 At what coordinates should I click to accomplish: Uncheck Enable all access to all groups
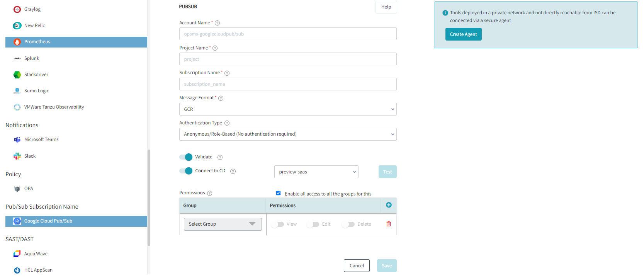(278, 193)
